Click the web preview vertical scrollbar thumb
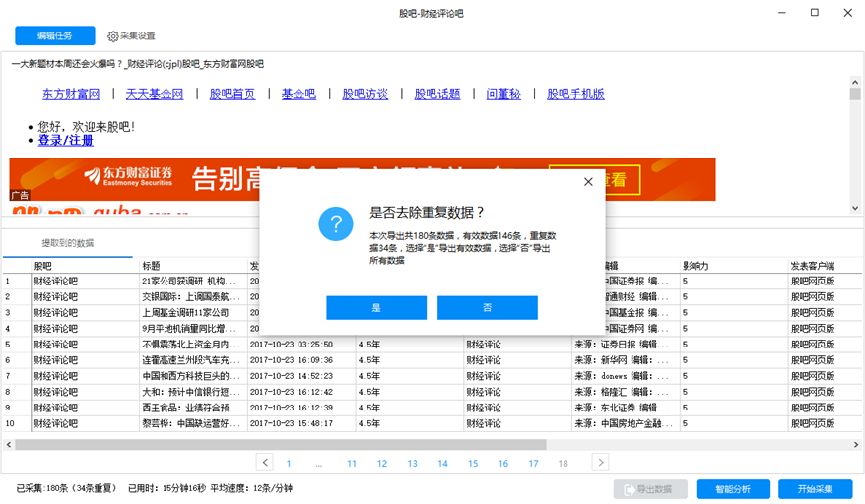The image size is (865, 504). tap(855, 94)
